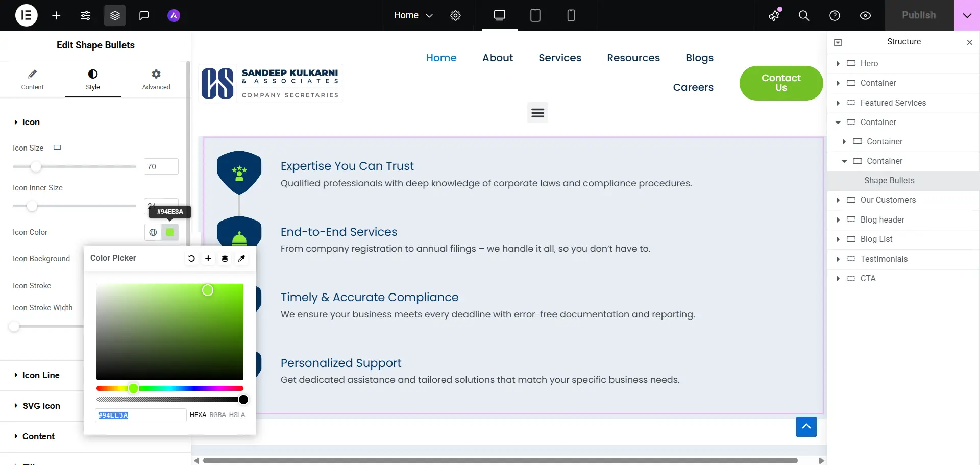
Task: Reset color in Color Picker
Action: (x=191, y=258)
